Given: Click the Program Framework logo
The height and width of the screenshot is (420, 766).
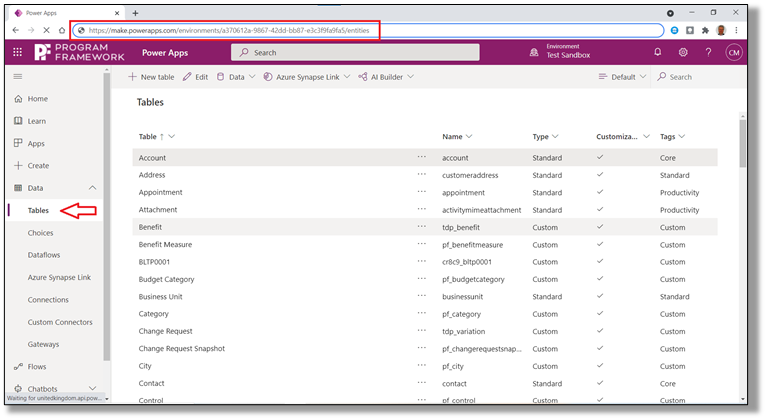Looking at the screenshot, I should pyautogui.click(x=80, y=52).
